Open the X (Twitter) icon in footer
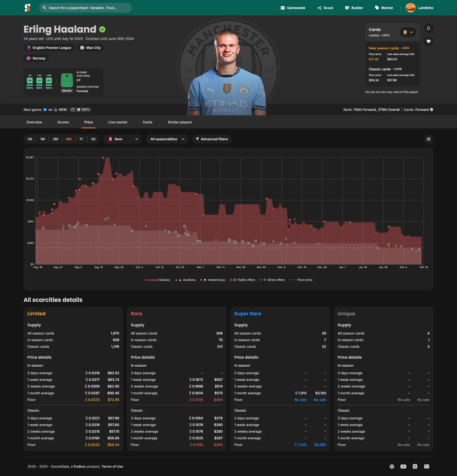457x476 pixels. click(415, 466)
